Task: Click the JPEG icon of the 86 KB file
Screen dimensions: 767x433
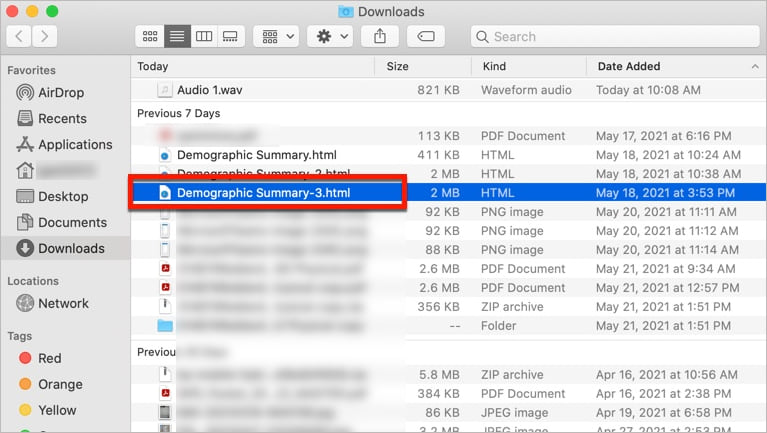Action: [x=165, y=412]
